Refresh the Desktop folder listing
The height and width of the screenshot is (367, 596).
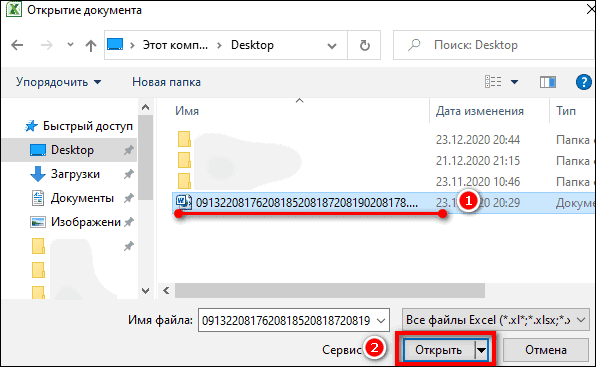[365, 45]
